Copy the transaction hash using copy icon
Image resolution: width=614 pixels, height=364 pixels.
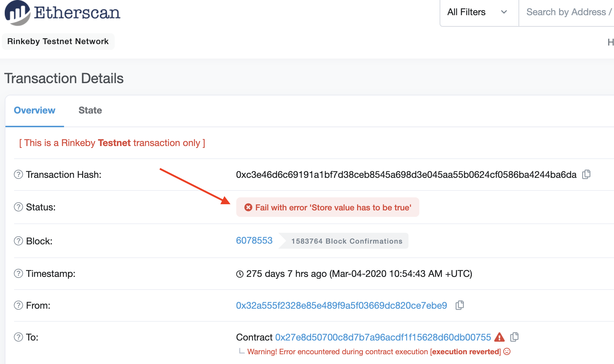click(586, 174)
